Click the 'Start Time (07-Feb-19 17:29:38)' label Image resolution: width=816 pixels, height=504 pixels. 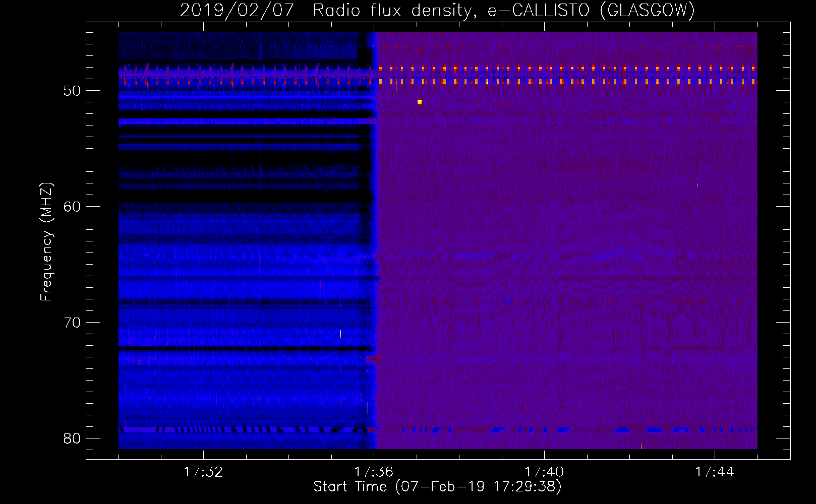[x=437, y=487]
